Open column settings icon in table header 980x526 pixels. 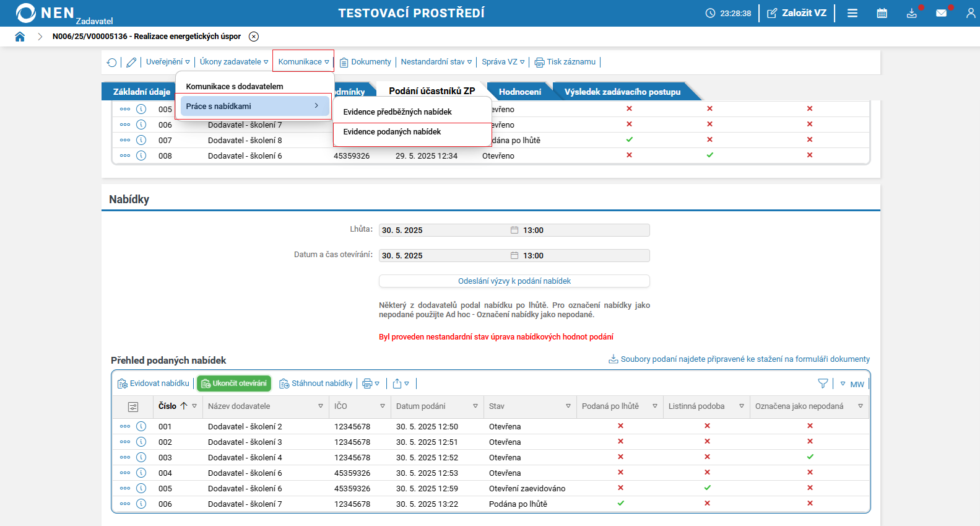(133, 406)
